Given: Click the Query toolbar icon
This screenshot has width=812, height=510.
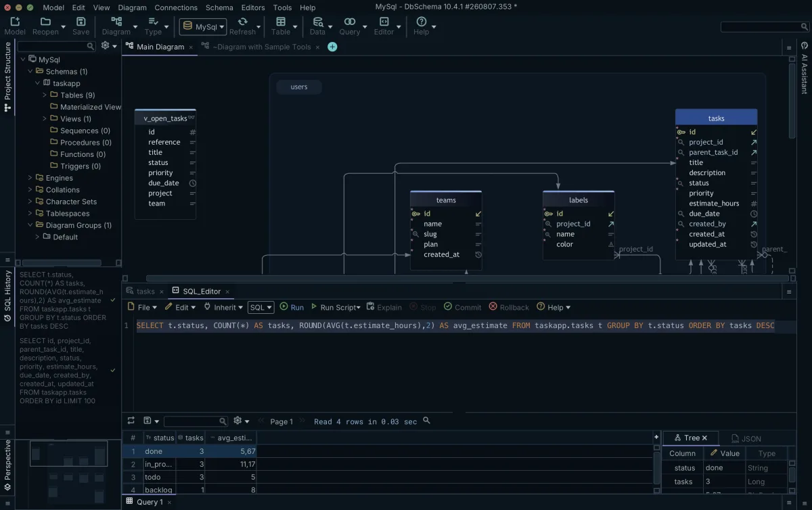Looking at the screenshot, I should (x=350, y=22).
